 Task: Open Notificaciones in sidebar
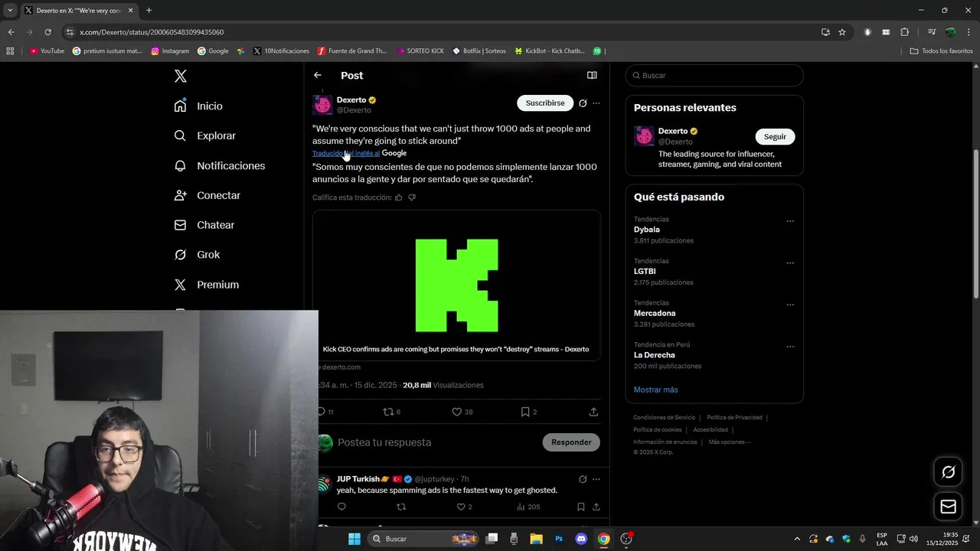pos(219,165)
